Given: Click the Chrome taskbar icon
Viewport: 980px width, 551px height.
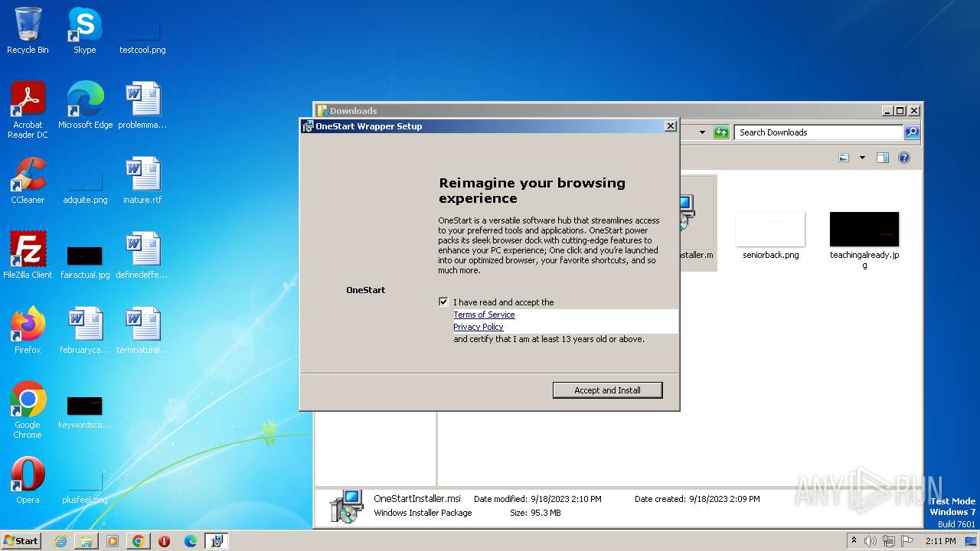Looking at the screenshot, I should coord(139,541).
